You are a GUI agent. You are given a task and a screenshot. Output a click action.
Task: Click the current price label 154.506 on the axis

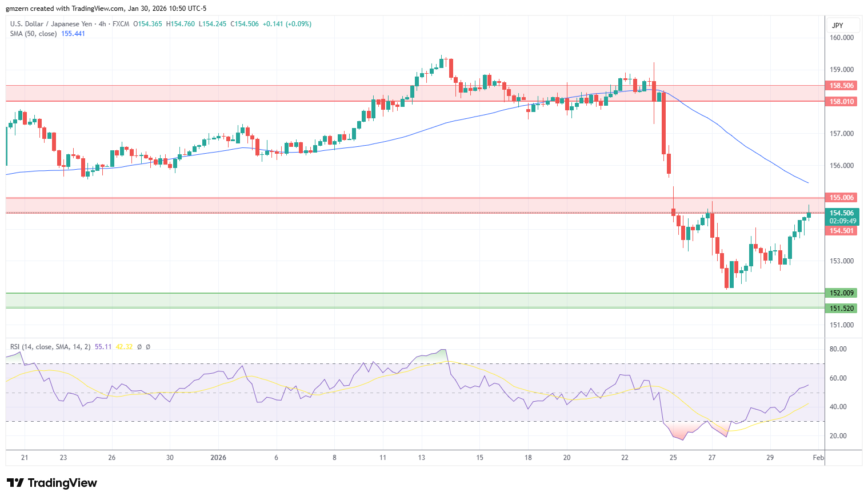pyautogui.click(x=842, y=213)
